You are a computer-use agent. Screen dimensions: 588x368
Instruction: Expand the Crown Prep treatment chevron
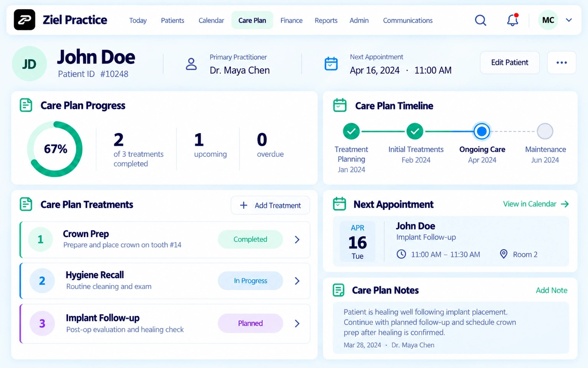(x=297, y=240)
